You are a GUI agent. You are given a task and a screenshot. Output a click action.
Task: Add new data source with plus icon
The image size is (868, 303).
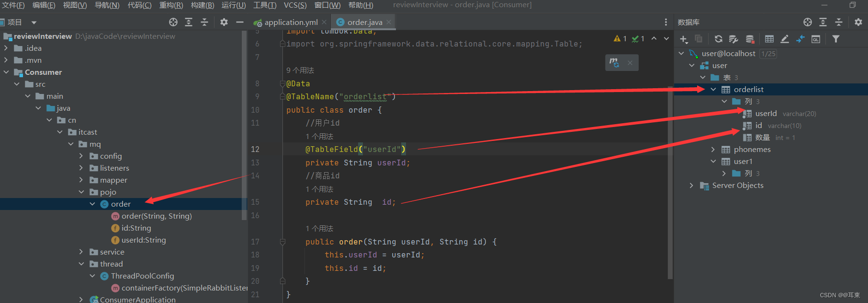[x=683, y=39]
